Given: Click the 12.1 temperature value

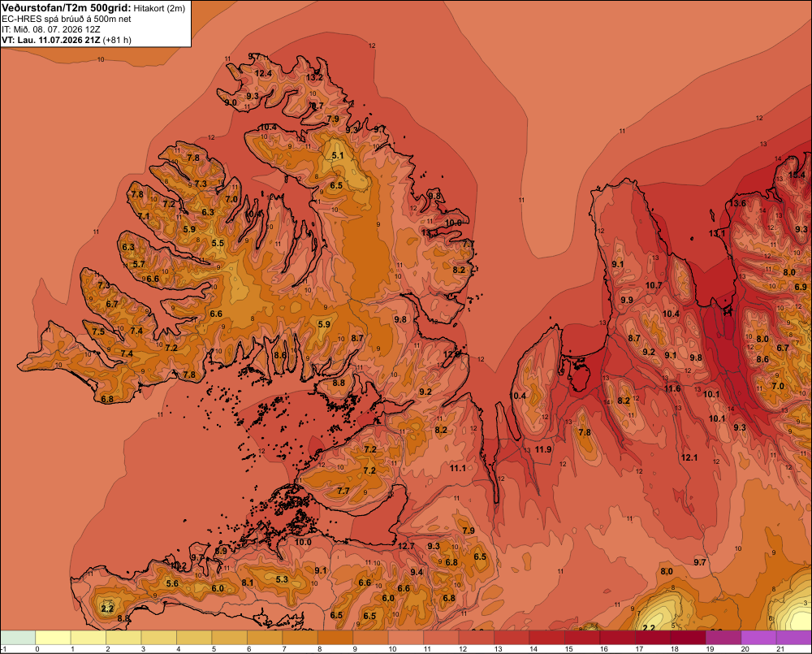Looking at the screenshot, I should 689,457.
